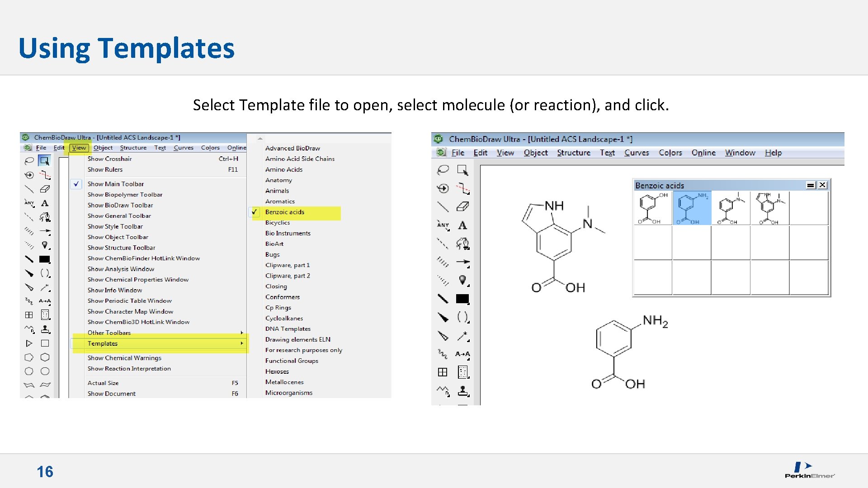Click Actual Size menu entry
The height and width of the screenshot is (488, 868).
coord(158,383)
